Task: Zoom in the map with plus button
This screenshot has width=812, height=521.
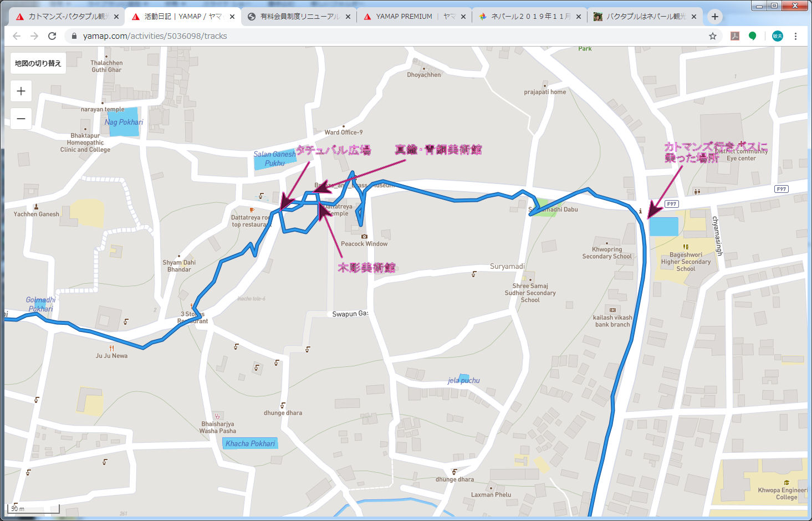Action: 21,91
